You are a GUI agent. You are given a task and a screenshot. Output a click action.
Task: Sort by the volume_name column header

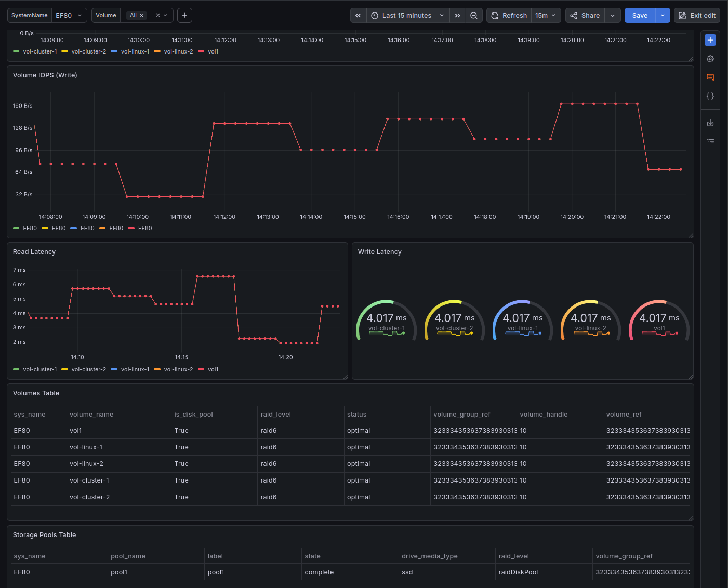click(91, 415)
